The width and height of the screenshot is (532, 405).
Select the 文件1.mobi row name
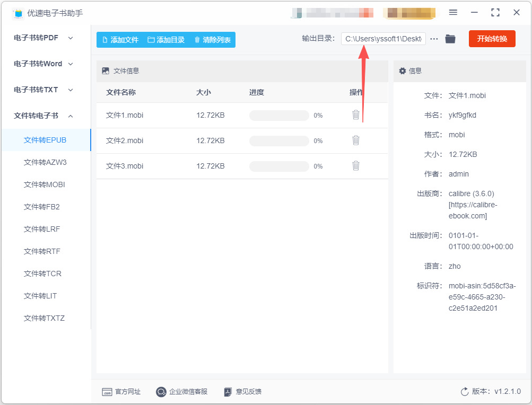(x=125, y=116)
